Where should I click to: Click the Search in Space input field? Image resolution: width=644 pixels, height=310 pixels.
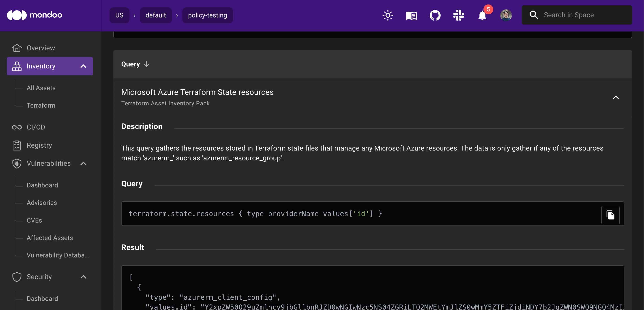(577, 15)
